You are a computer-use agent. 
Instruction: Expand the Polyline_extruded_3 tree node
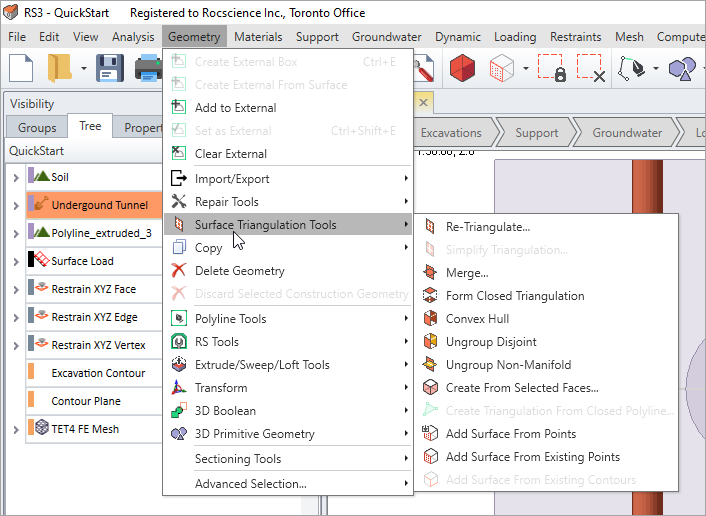tap(16, 234)
